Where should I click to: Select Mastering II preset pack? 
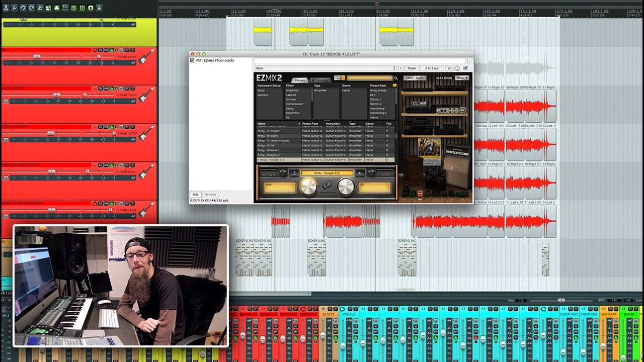pos(378,113)
